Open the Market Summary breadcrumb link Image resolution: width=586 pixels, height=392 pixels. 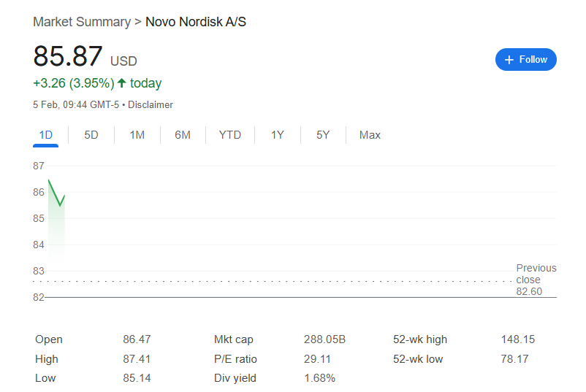click(x=81, y=22)
